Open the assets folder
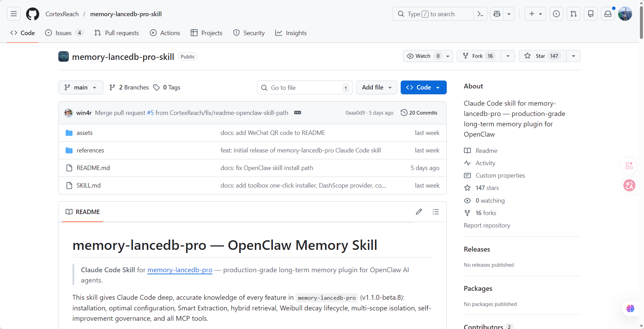This screenshot has height=329, width=644. coord(85,133)
